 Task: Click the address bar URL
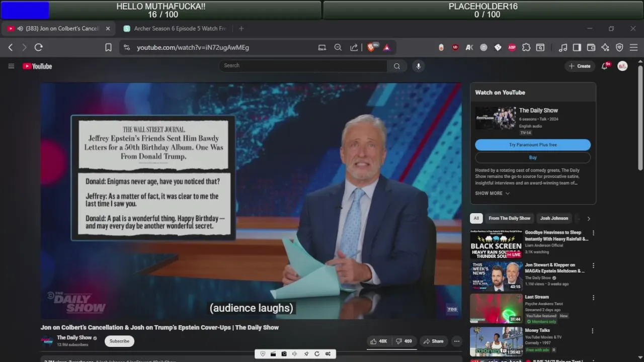tap(193, 47)
